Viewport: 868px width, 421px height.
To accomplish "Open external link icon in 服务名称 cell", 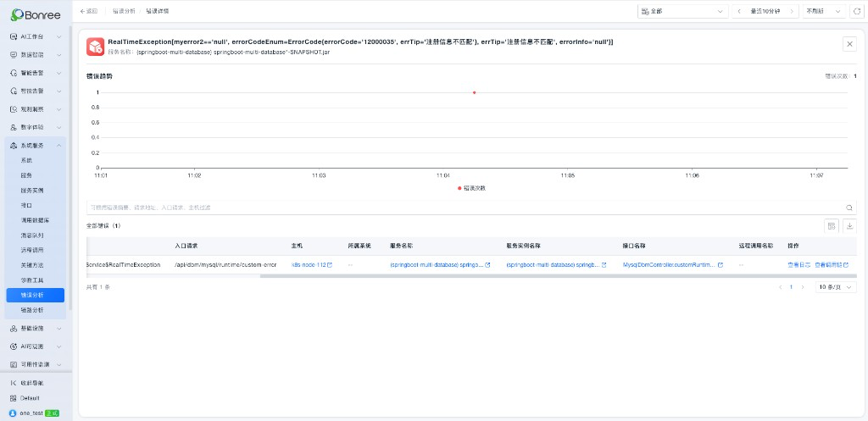I will pos(487,265).
